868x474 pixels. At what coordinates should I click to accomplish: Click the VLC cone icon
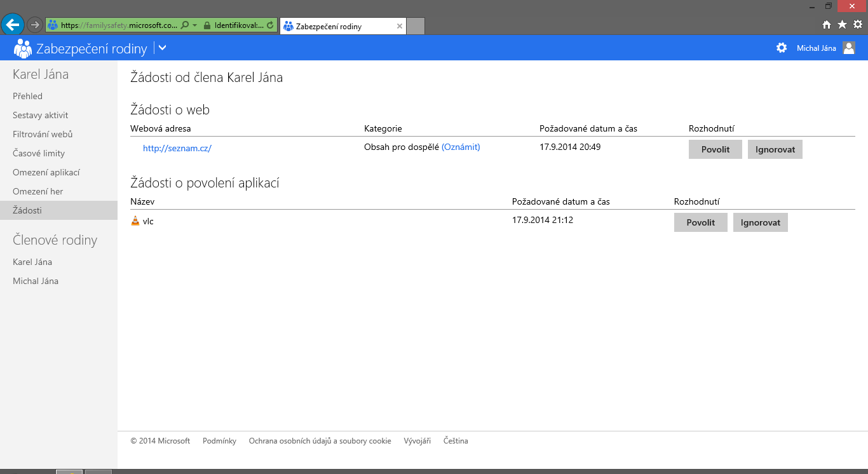[x=135, y=221]
